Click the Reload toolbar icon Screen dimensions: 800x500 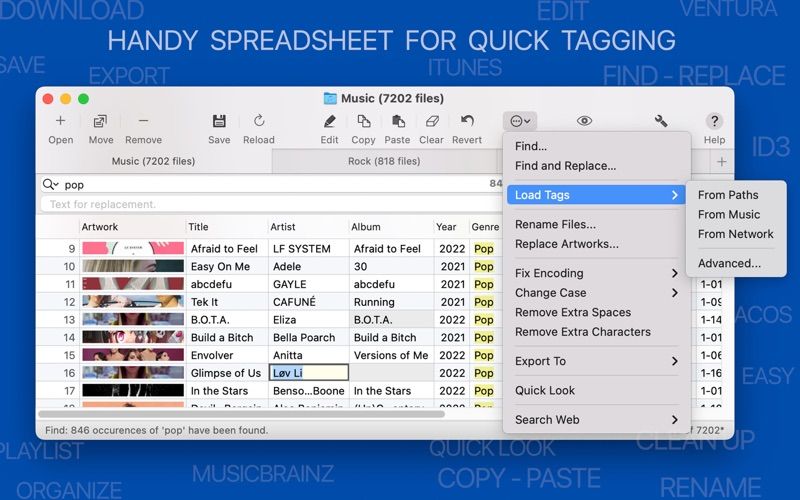(259, 121)
